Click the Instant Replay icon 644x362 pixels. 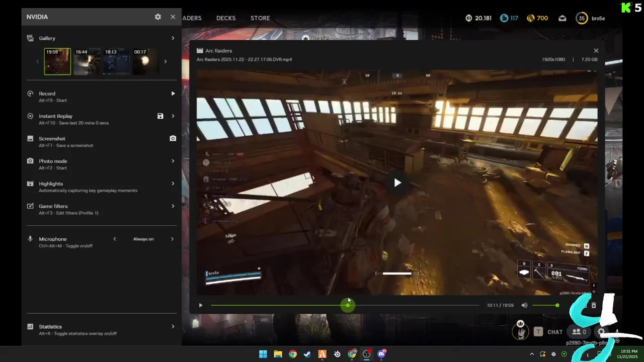(30, 116)
